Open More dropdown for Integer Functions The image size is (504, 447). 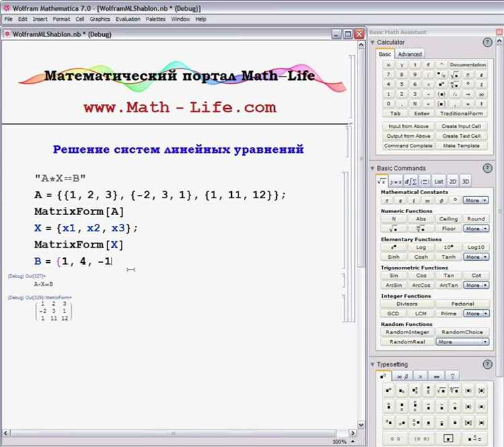point(476,313)
